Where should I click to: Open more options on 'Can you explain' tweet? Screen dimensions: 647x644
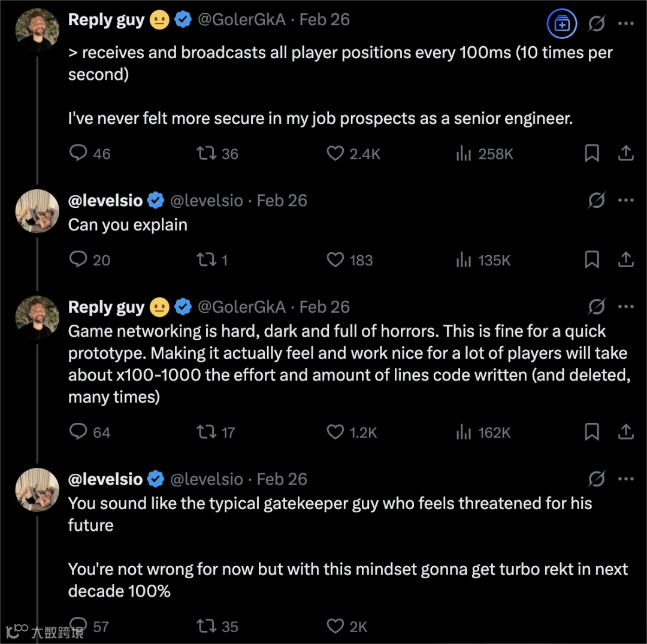pyautogui.click(x=625, y=200)
